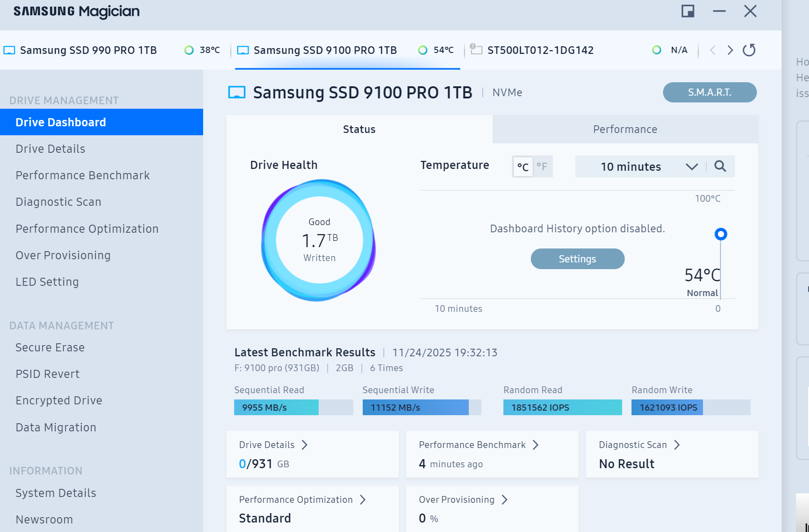Switch to the Status tab

[x=359, y=129]
